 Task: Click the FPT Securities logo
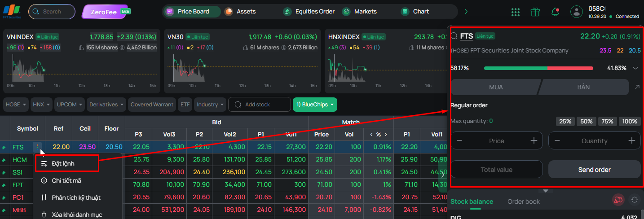(x=12, y=11)
